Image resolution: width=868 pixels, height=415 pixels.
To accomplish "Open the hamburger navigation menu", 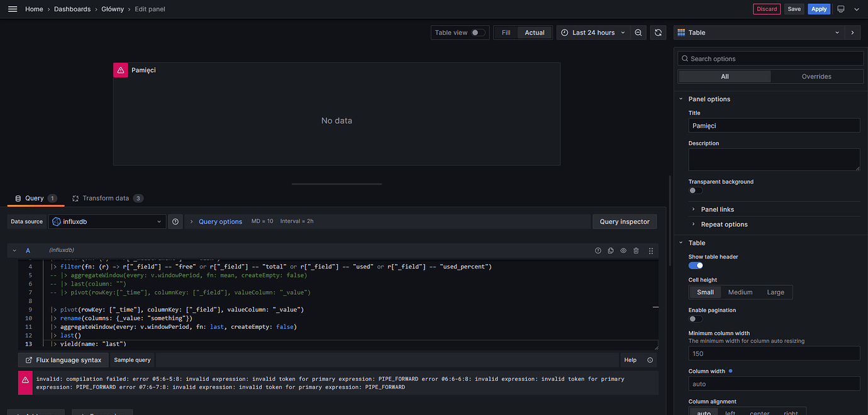I will click(x=13, y=9).
